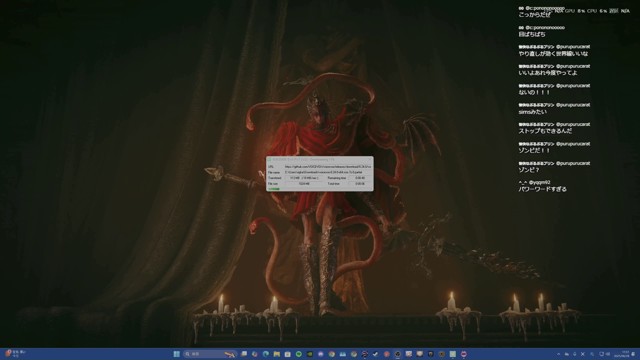Open Google Chrome from the taskbar
This screenshot has width=640, height=360.
331,354
